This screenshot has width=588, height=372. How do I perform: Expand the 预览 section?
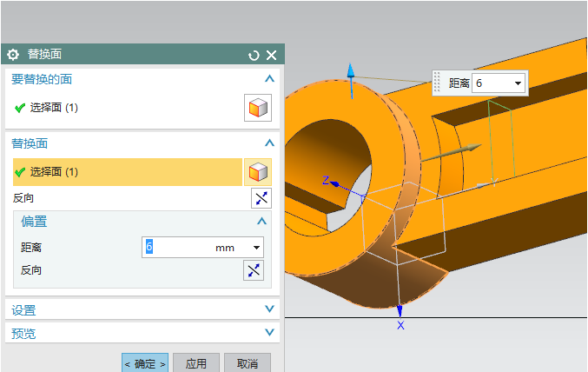(269, 333)
